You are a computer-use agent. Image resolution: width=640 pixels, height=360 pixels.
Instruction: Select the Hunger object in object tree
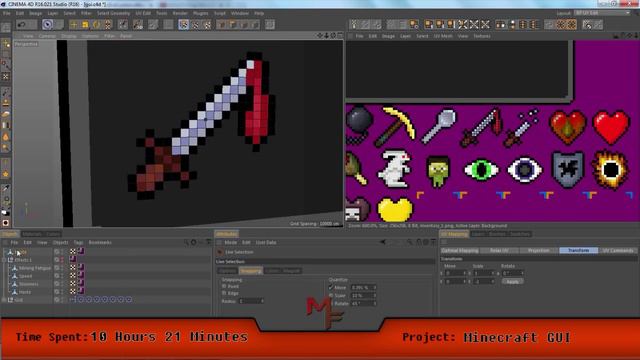[x=25, y=292]
